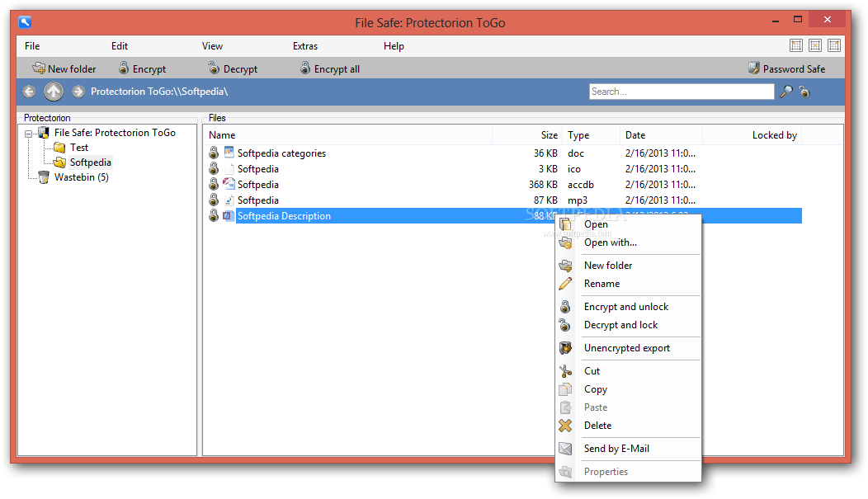Select the Softpedia categories file name
Viewport: 868px width, 499px height.
tap(281, 153)
